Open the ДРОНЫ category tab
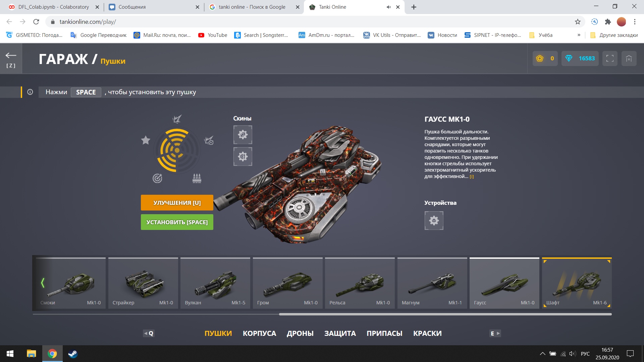This screenshot has height=362, width=644. tap(300, 334)
